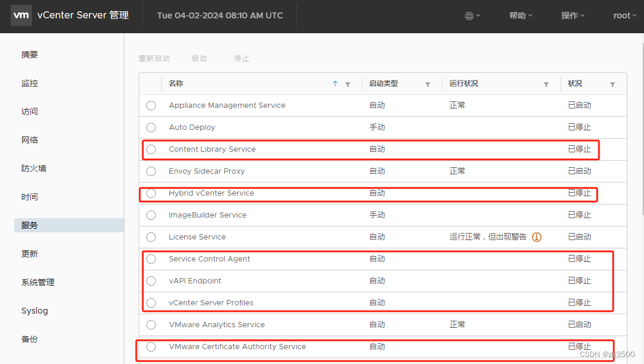Screen dimensions: 644x364
Task: Expand the 帮助 dropdown menu
Action: coord(521,15)
